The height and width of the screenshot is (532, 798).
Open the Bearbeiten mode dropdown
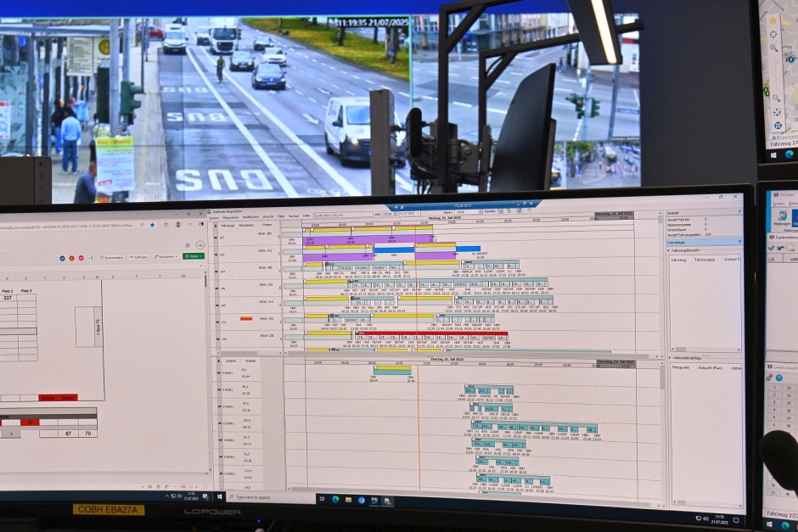166,257
